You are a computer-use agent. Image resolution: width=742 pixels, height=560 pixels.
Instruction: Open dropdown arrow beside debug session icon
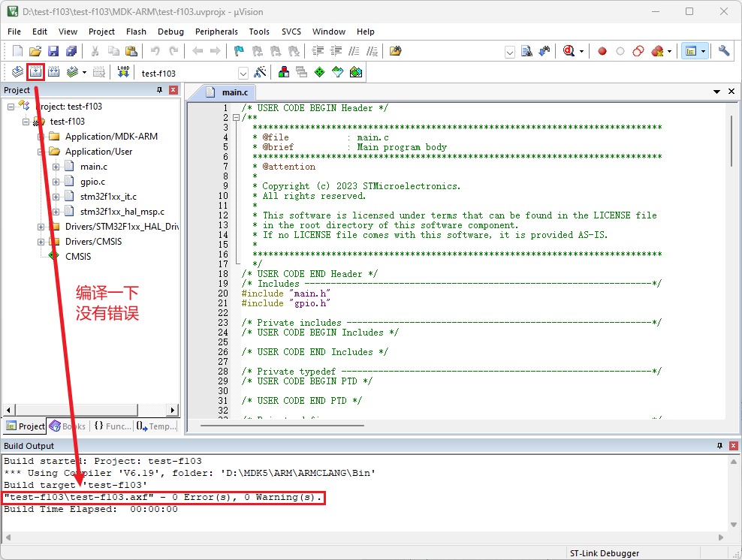click(581, 52)
